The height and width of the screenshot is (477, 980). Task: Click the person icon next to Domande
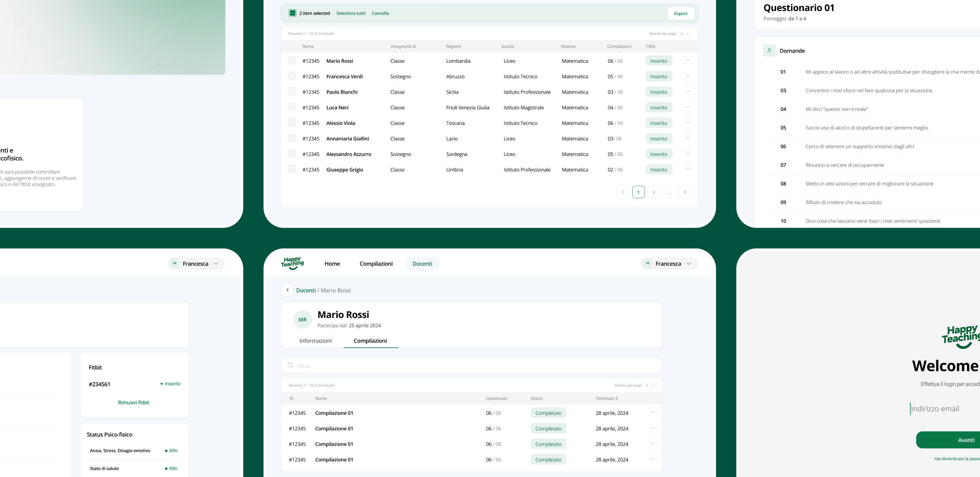pyautogui.click(x=769, y=50)
